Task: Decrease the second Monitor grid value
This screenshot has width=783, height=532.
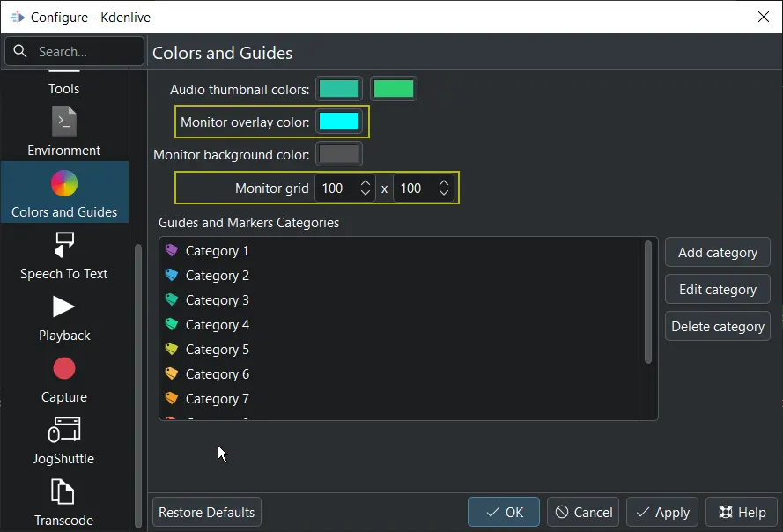Action: [443, 193]
